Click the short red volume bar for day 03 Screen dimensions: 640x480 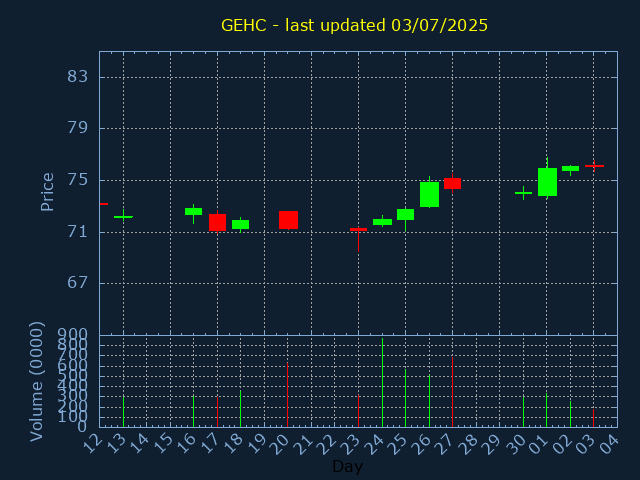(x=593, y=418)
